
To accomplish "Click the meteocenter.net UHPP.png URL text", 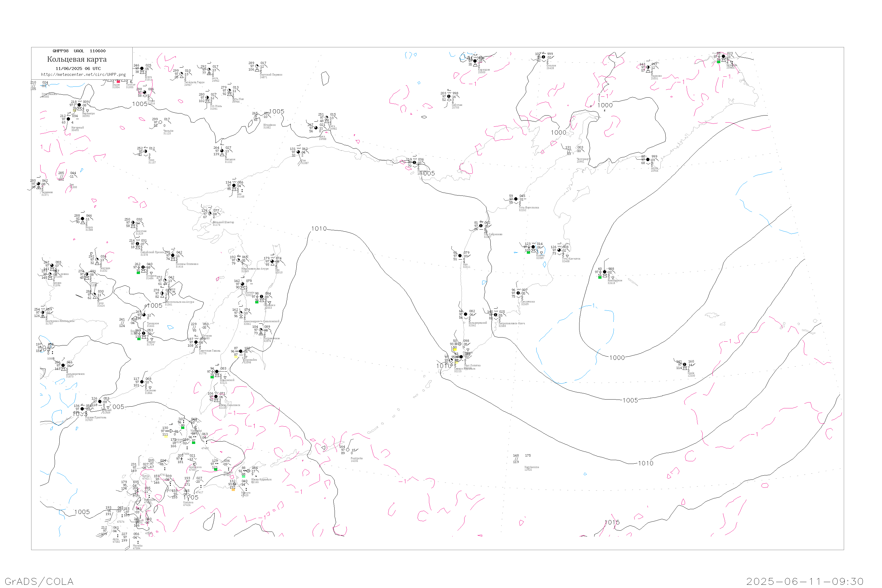I will point(83,75).
